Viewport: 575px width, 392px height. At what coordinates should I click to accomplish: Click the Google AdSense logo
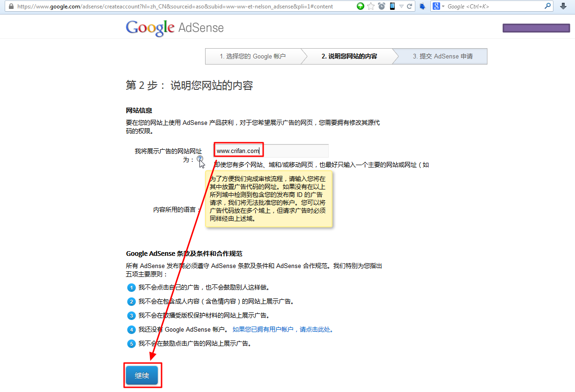click(x=175, y=28)
